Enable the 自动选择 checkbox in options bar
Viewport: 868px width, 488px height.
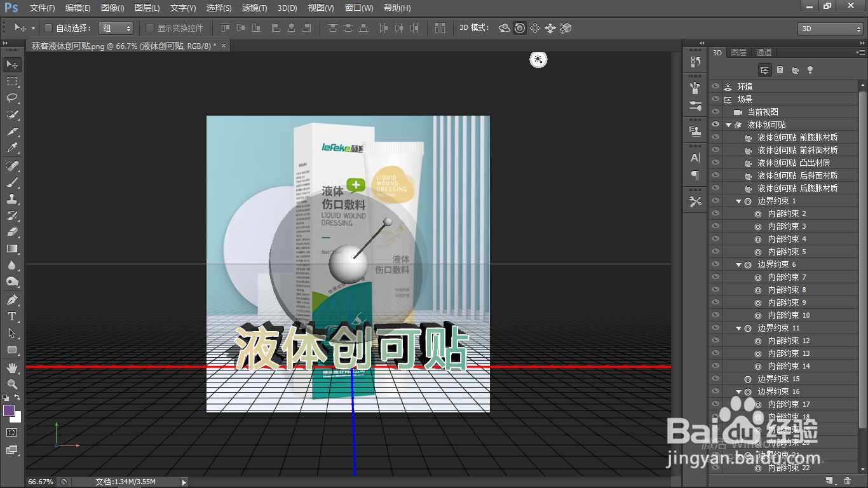pos(48,28)
